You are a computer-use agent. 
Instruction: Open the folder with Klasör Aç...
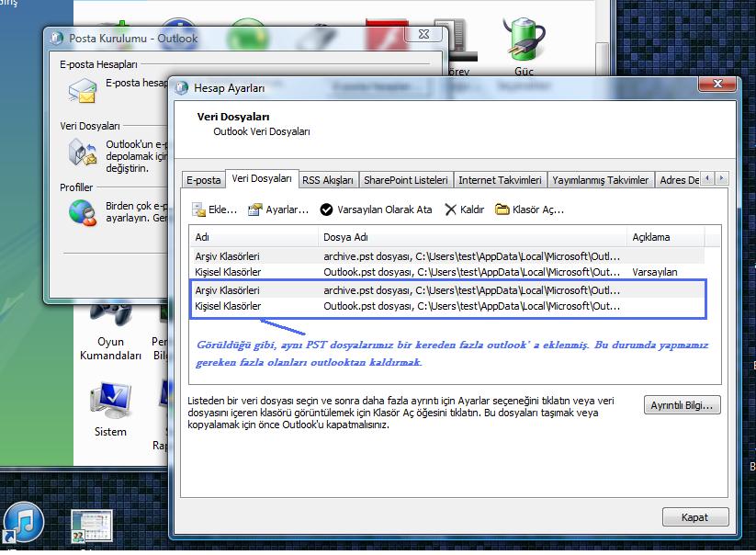tap(529, 210)
